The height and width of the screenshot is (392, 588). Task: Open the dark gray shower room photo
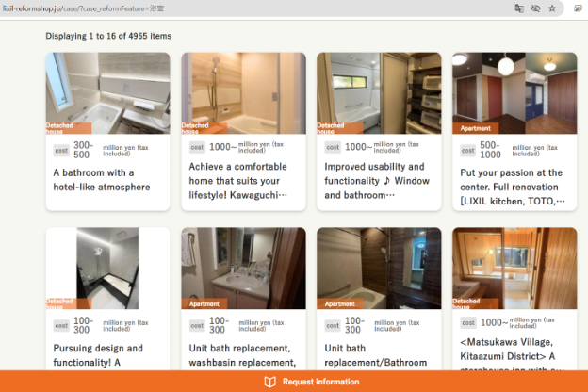pyautogui.click(x=108, y=269)
